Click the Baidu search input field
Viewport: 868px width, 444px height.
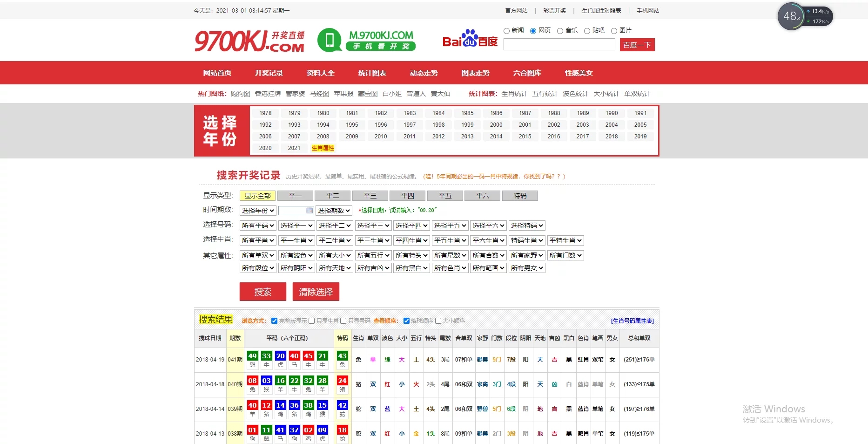559,44
